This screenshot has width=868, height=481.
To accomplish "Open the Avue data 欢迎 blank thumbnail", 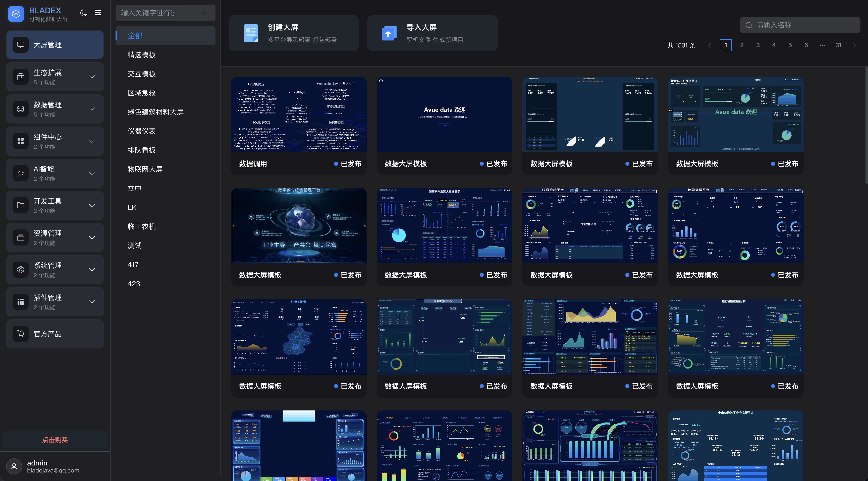I will tap(445, 114).
